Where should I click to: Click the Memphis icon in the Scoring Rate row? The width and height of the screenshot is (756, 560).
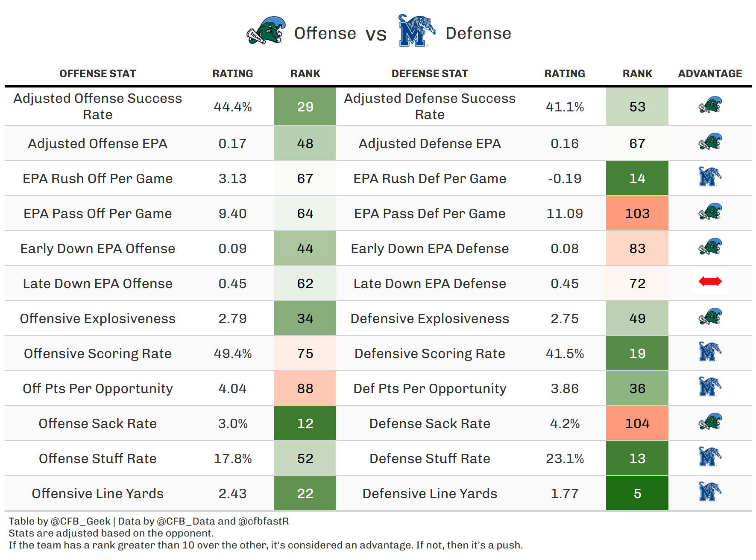(x=710, y=352)
